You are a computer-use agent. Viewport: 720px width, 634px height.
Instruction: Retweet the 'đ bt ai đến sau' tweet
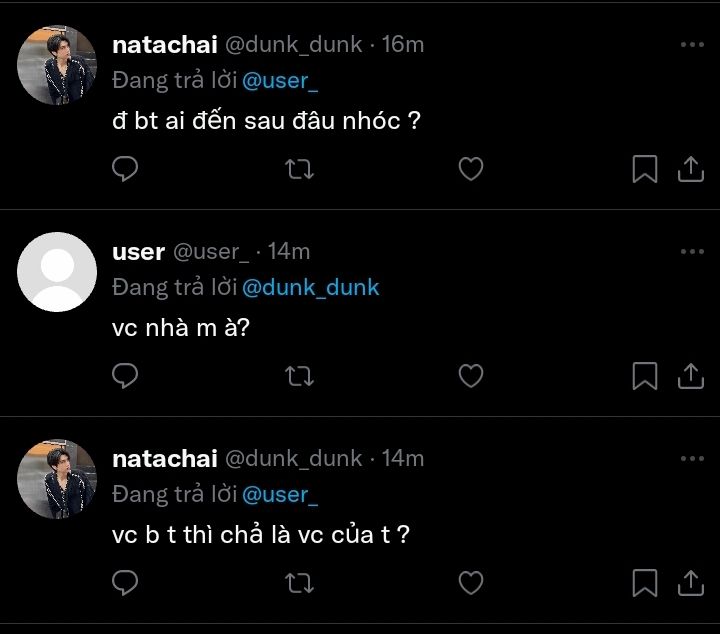click(x=299, y=170)
